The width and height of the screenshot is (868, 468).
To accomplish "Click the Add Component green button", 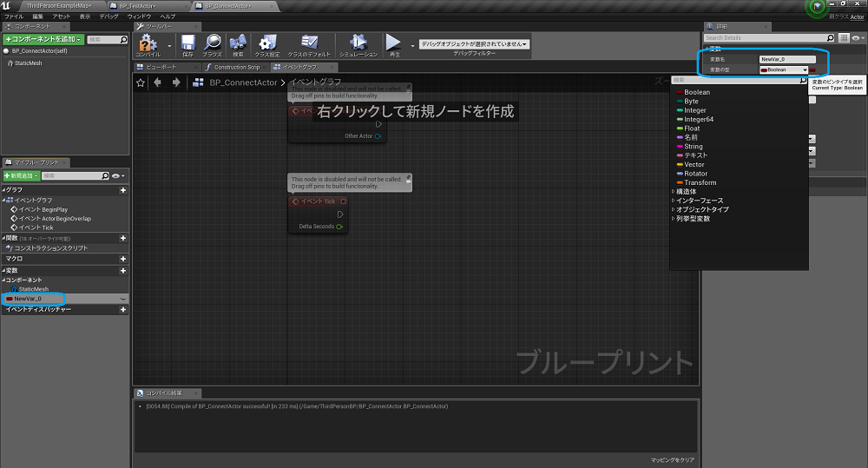I will coord(43,39).
